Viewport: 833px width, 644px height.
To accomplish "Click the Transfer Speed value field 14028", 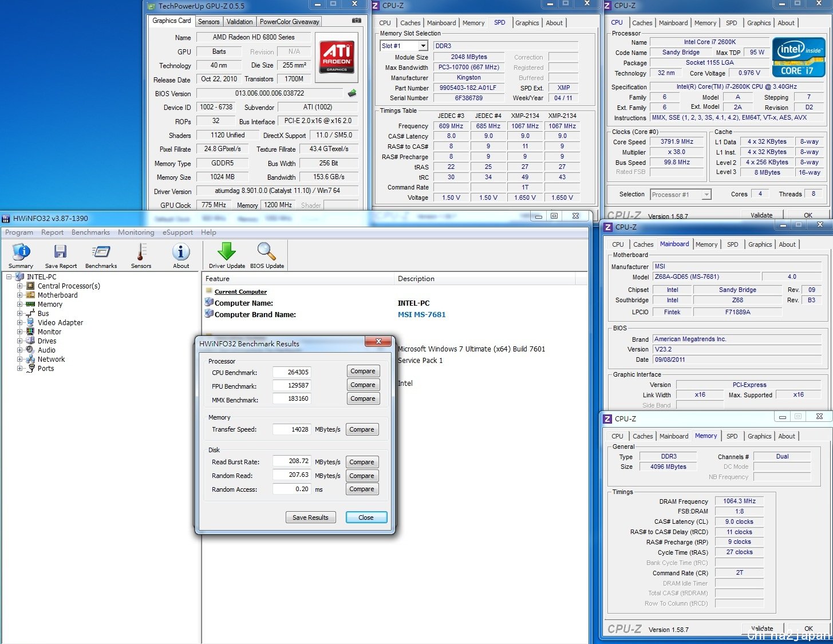I will 292,429.
